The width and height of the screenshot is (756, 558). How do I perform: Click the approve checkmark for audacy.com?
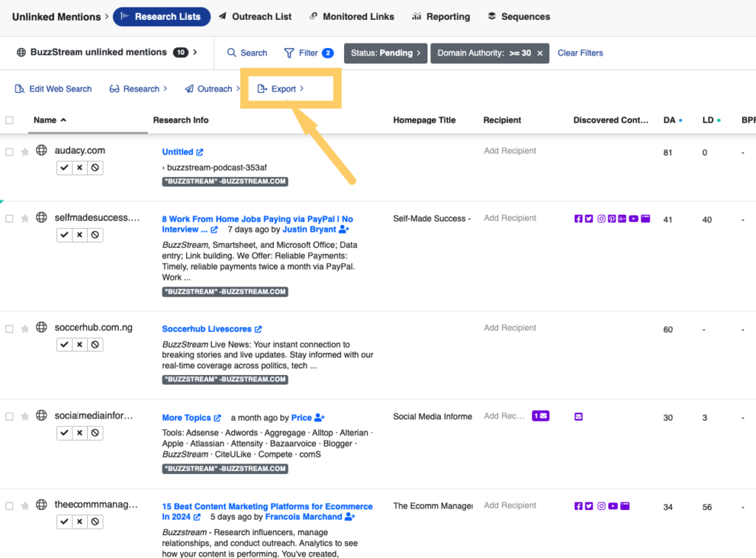65,168
